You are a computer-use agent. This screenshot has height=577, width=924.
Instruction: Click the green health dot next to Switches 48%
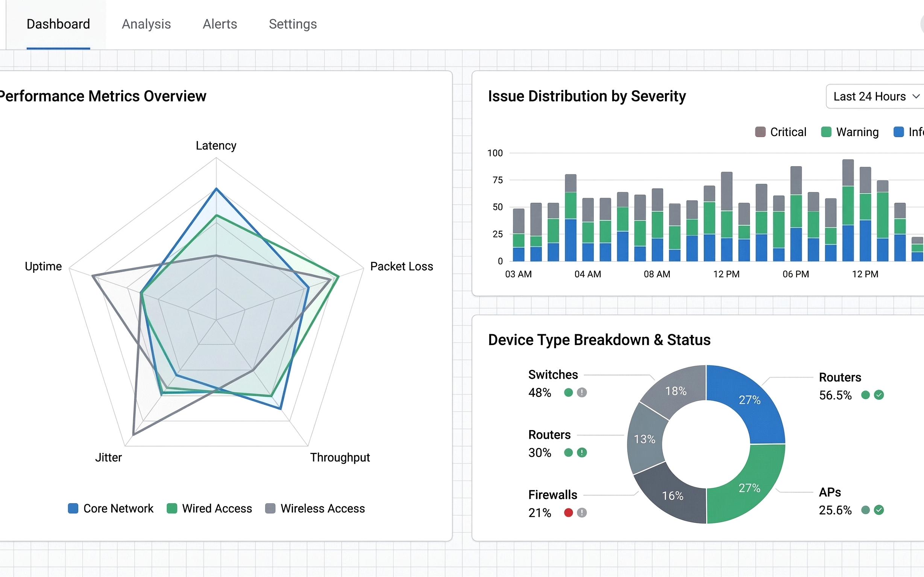pos(569,392)
